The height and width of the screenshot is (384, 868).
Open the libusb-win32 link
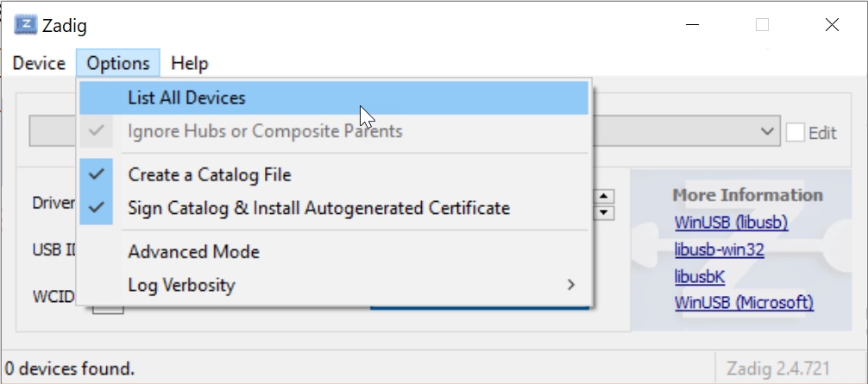pos(719,250)
